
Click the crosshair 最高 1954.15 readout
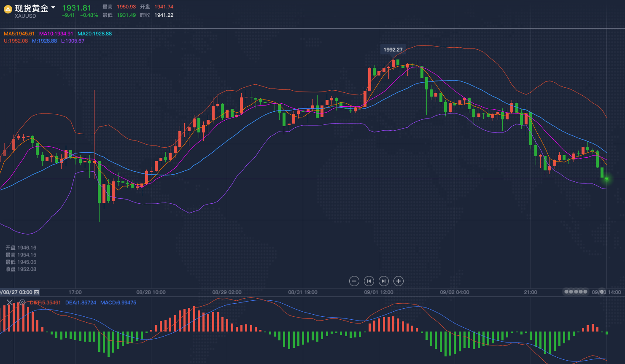point(21,255)
